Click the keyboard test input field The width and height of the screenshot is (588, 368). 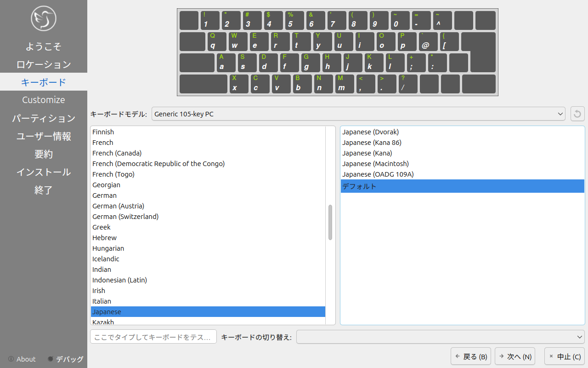point(153,337)
